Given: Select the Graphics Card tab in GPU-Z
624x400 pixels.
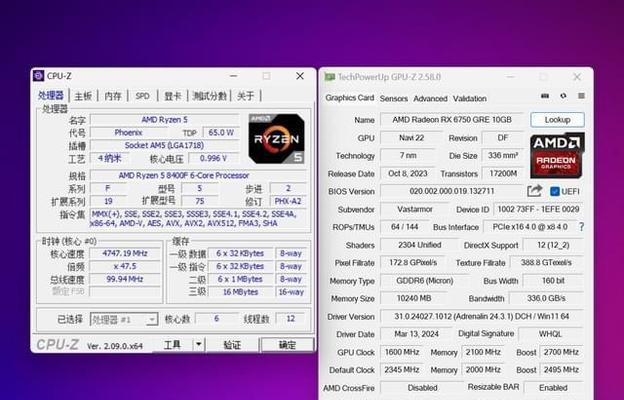Looking at the screenshot, I should [x=350, y=98].
